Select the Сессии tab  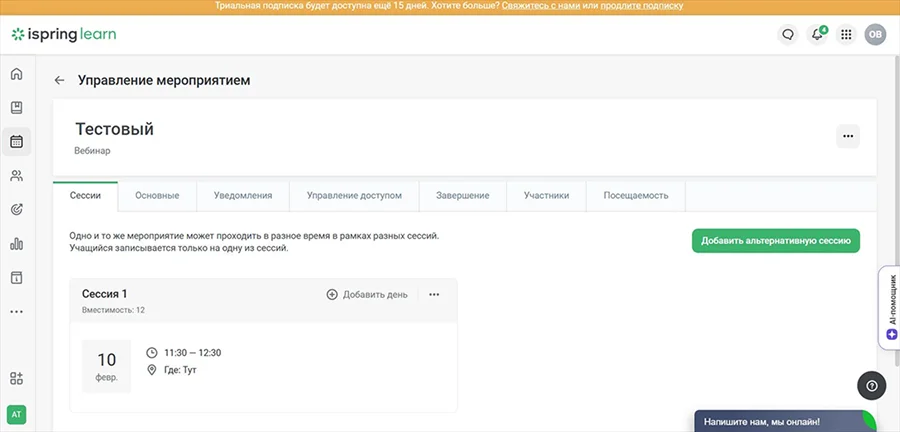click(x=86, y=195)
